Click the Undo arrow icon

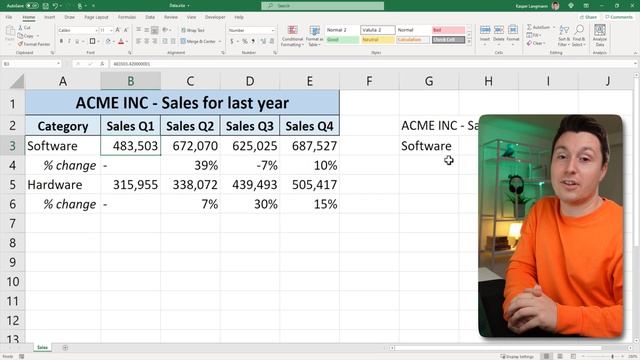pyautogui.click(x=56, y=6)
